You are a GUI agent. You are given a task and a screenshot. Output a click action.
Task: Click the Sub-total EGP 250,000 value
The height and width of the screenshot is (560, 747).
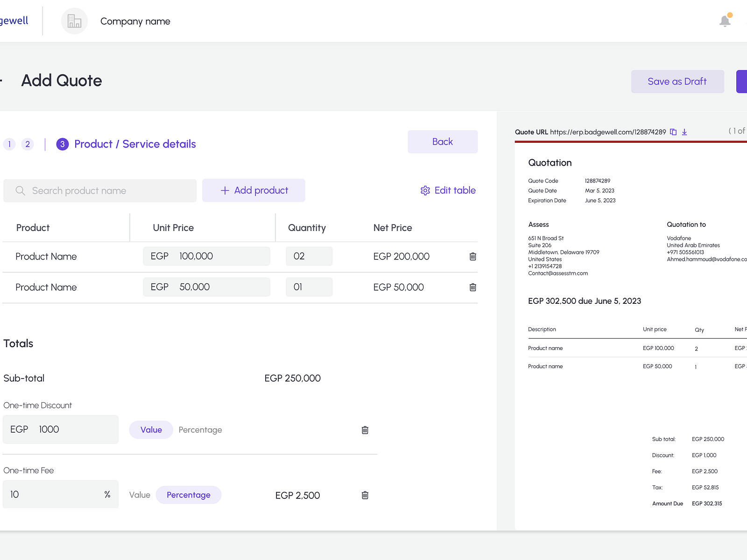click(x=293, y=378)
